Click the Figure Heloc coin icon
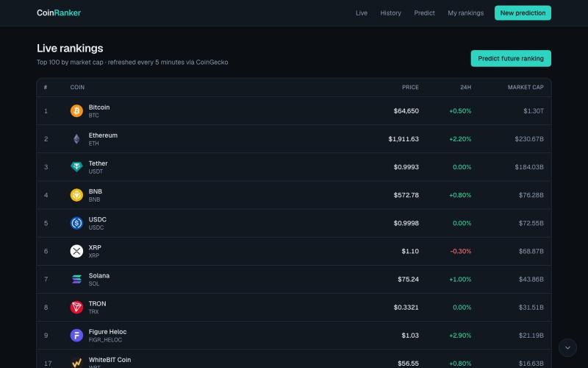Screen dimensions: 588x368 click(76, 335)
